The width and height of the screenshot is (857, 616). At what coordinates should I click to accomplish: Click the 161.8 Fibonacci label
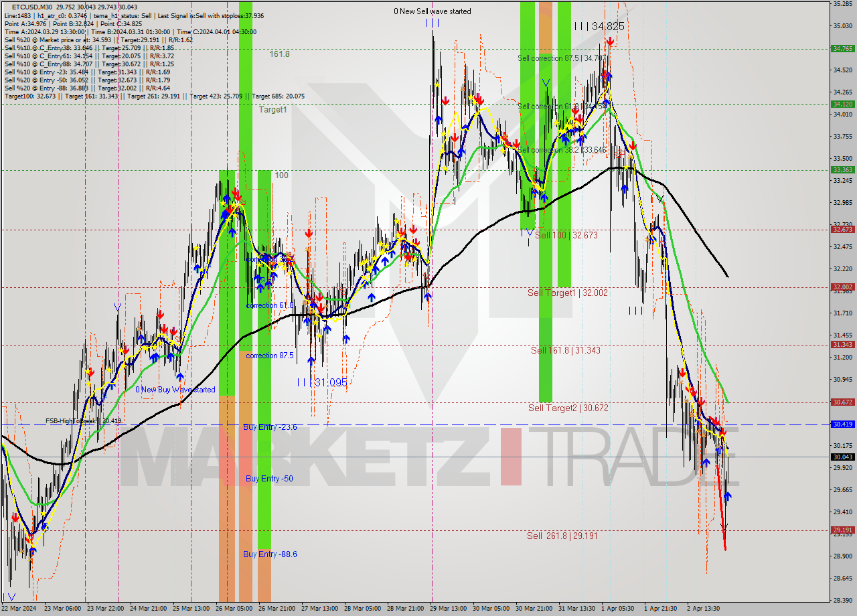coord(280,54)
